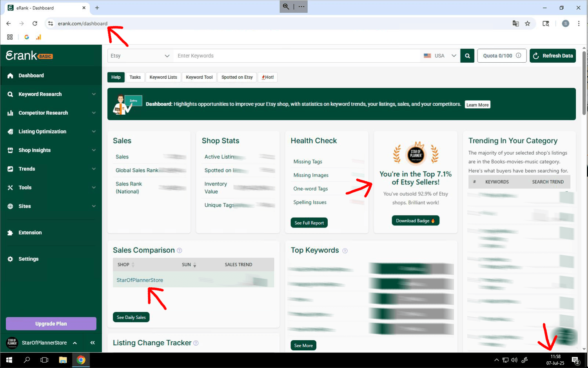Expand Keyword Research chevron in sidebar
The height and width of the screenshot is (368, 588).
pyautogui.click(x=94, y=94)
